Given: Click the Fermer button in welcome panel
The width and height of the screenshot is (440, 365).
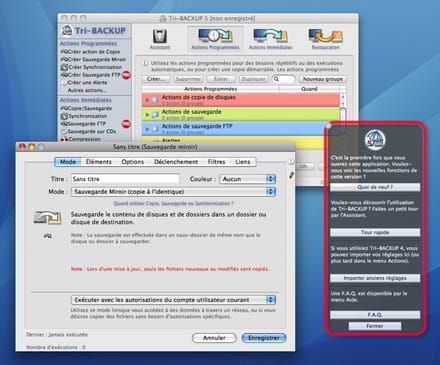Looking at the screenshot, I should coord(375,326).
